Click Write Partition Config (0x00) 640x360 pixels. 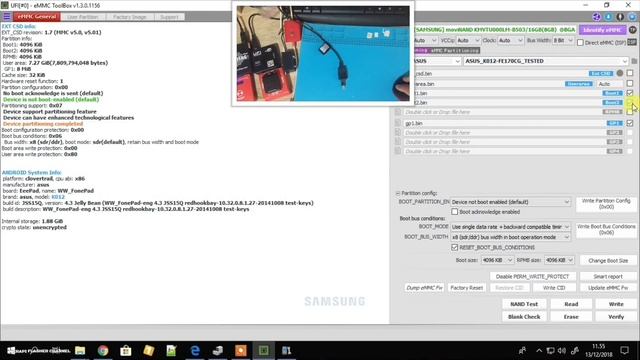606,204
